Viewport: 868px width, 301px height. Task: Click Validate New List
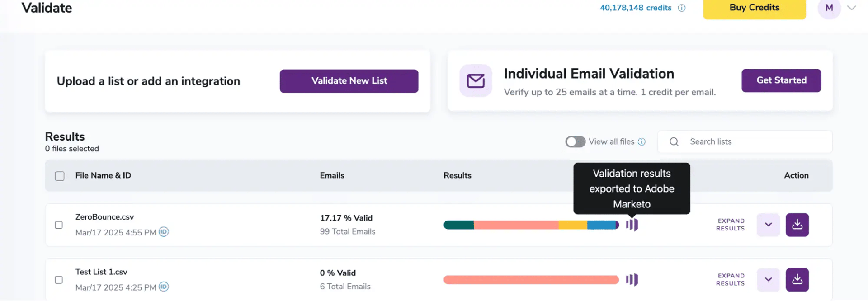pyautogui.click(x=349, y=81)
